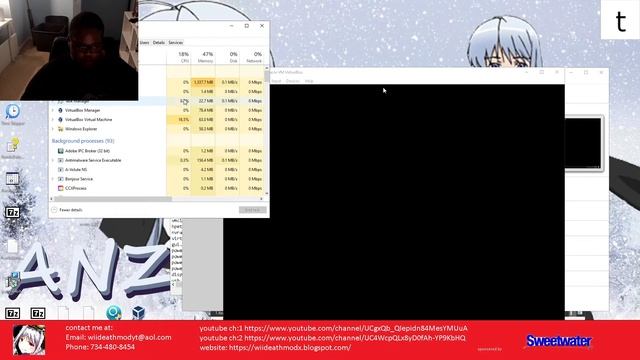The height and width of the screenshot is (360, 640).
Task: Open the note-with-lightbulb desktop icon
Action: coord(13,144)
